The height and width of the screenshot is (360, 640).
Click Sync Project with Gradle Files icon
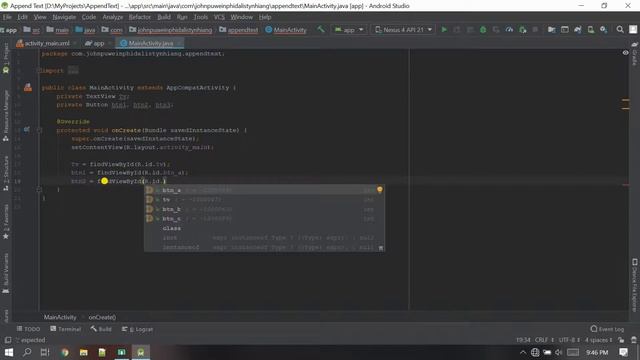tap(578, 30)
